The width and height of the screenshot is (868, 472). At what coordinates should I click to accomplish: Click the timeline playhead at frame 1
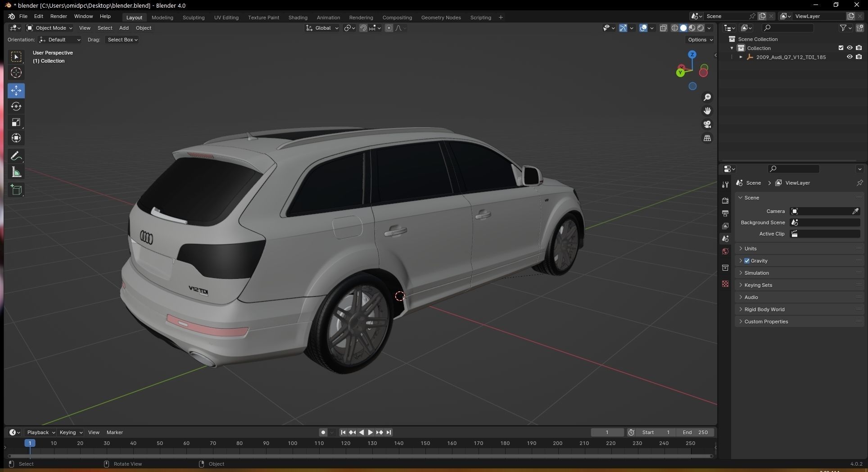point(30,443)
